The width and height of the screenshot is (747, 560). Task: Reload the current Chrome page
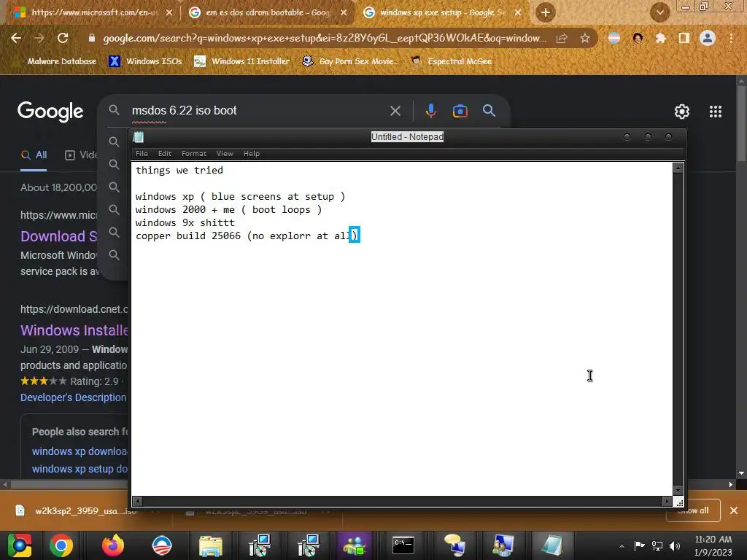(63, 38)
